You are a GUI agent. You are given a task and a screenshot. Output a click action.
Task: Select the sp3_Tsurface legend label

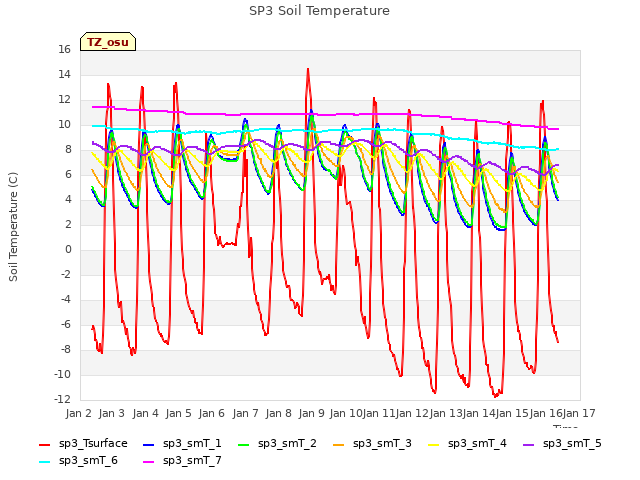(x=93, y=444)
